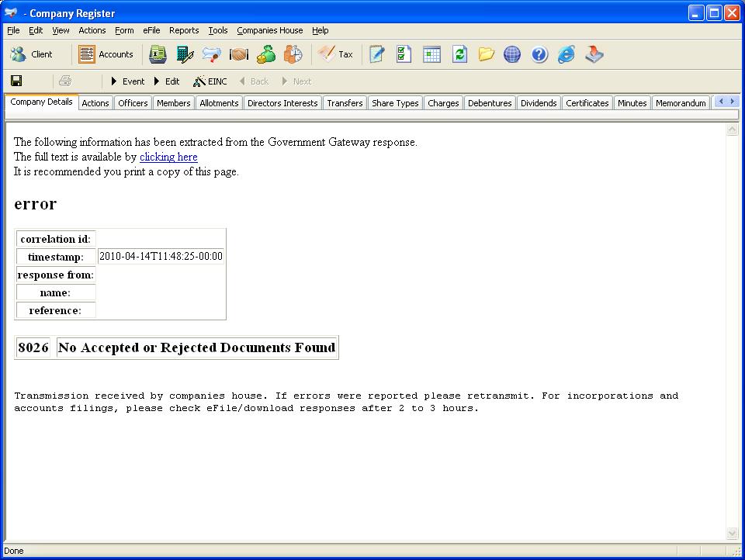
Task: Click the EINC toolbar button
Action: point(210,81)
